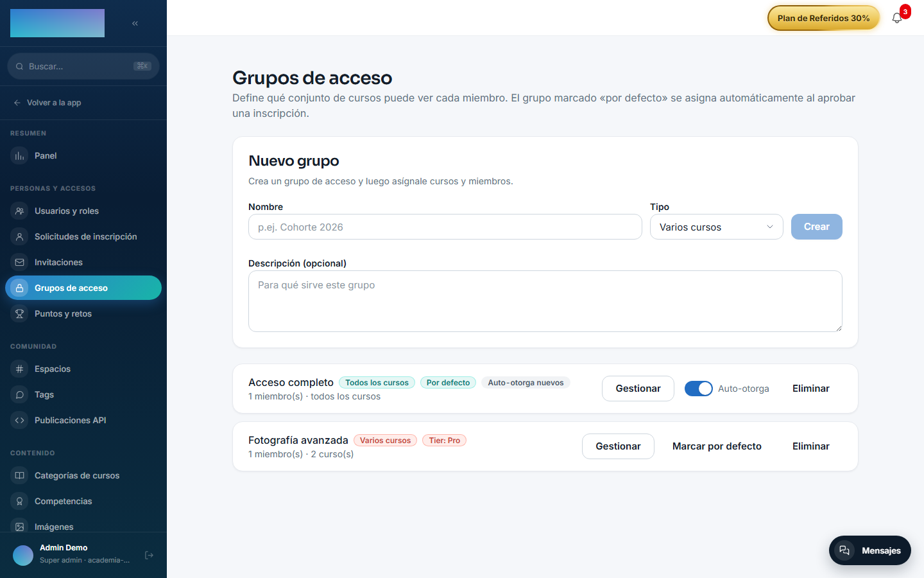Click the Tags speech-bubble icon

click(x=20, y=394)
